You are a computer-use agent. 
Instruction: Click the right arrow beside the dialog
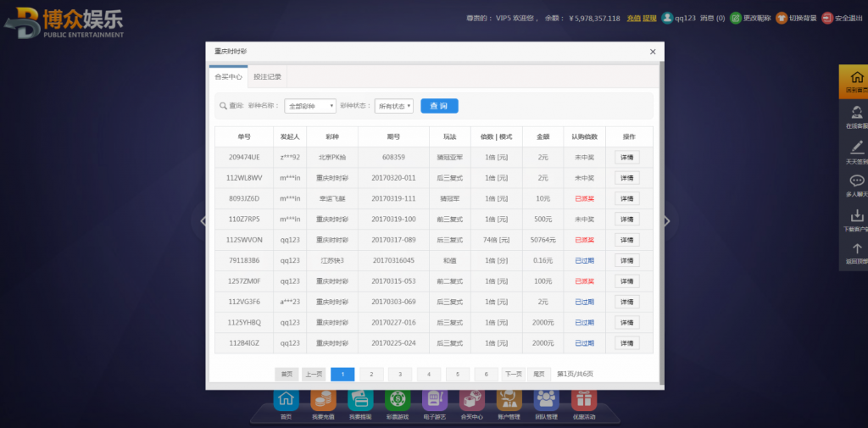pos(667,221)
